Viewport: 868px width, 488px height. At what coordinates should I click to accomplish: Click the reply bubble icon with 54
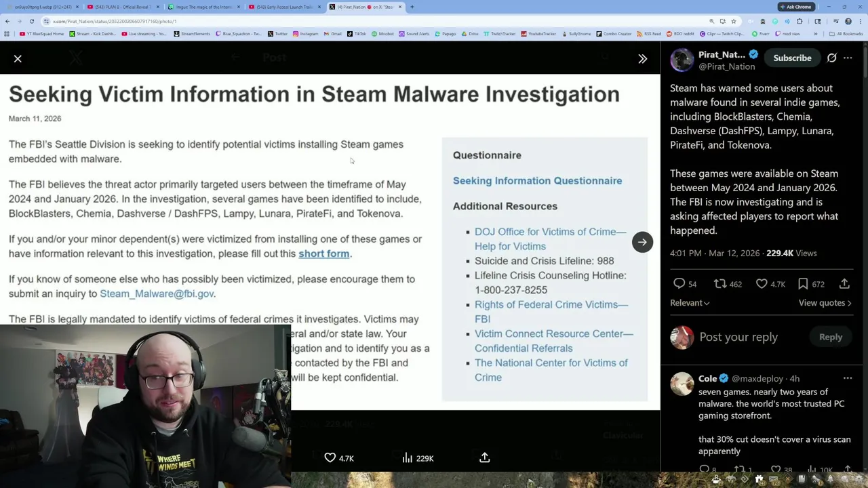(684, 284)
